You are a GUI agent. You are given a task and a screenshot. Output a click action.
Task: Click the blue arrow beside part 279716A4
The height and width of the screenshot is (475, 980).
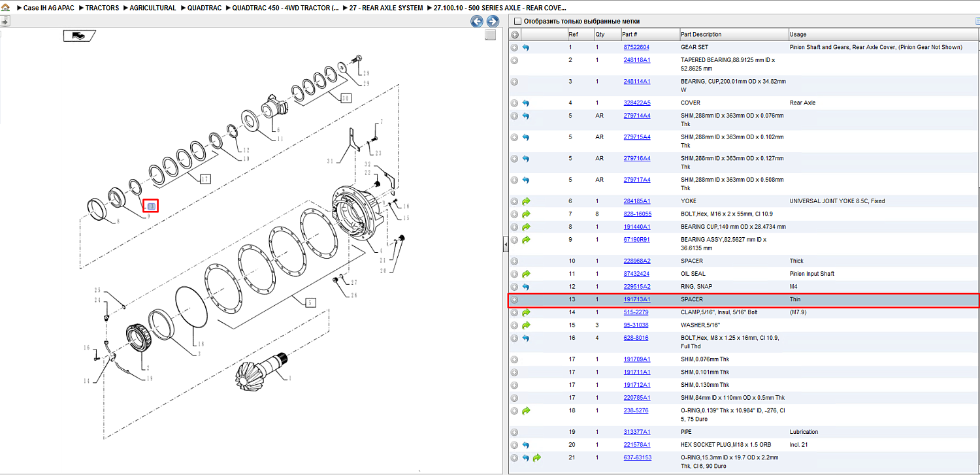[x=526, y=159]
